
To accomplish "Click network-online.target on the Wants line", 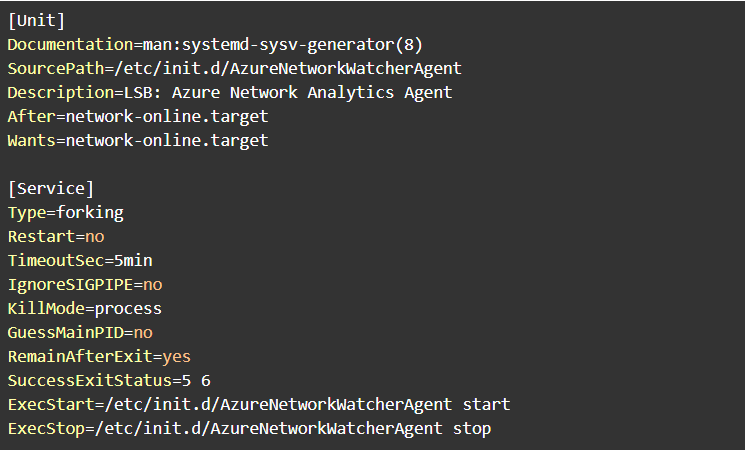I will pyautogui.click(x=167, y=141).
